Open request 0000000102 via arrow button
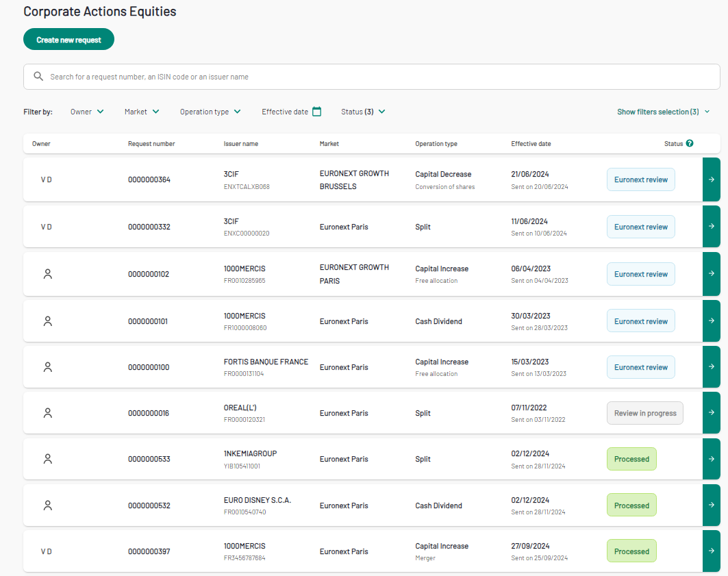728x576 pixels. coord(711,274)
